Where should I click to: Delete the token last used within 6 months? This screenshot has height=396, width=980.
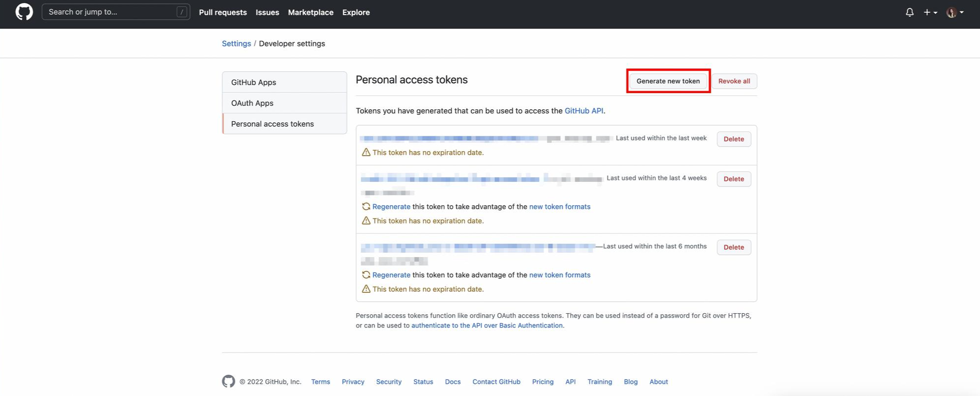point(733,247)
